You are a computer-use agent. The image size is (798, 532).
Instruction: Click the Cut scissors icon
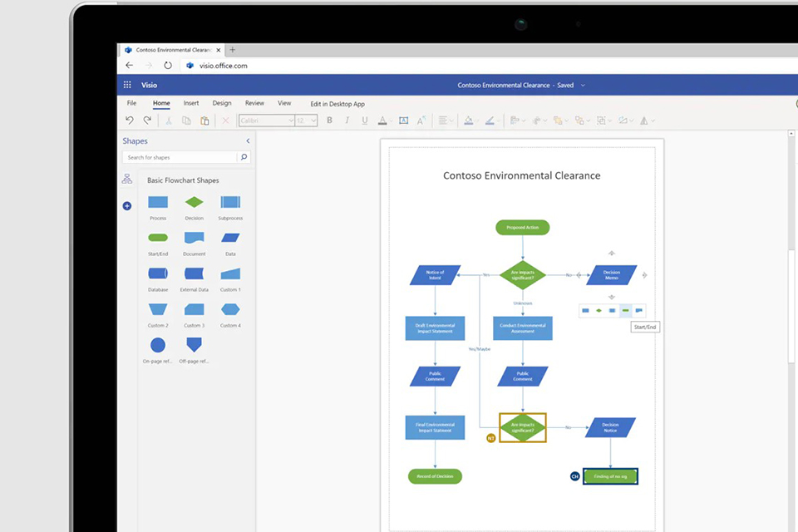click(x=169, y=121)
